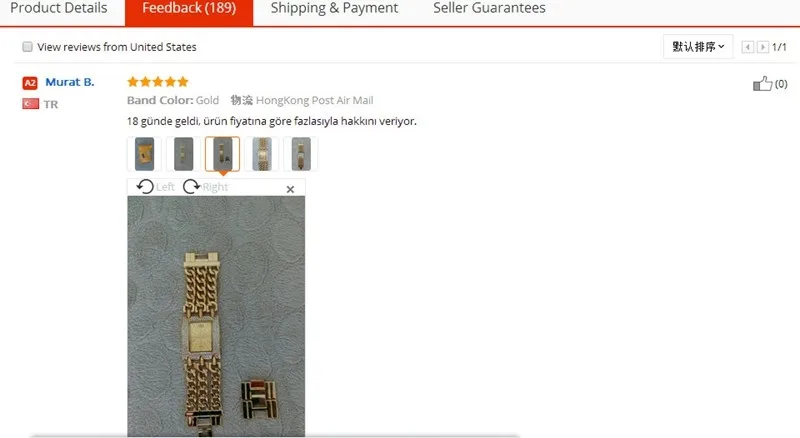Select the Feedback (189) tab
The height and width of the screenshot is (438, 800).
189,9
